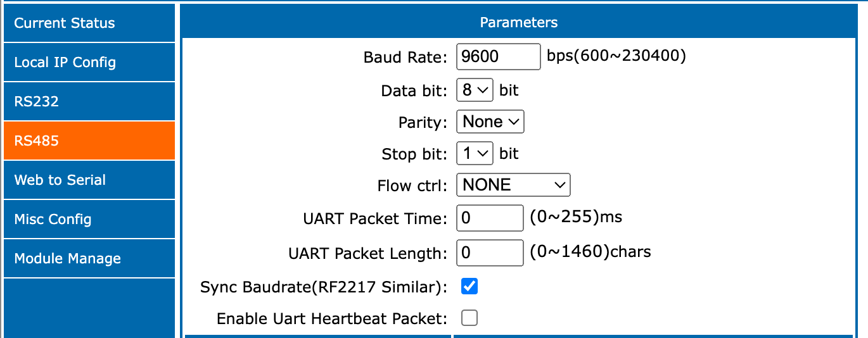Open the Parity dropdown
Image resolution: width=868 pixels, height=338 pixels.
pos(490,122)
